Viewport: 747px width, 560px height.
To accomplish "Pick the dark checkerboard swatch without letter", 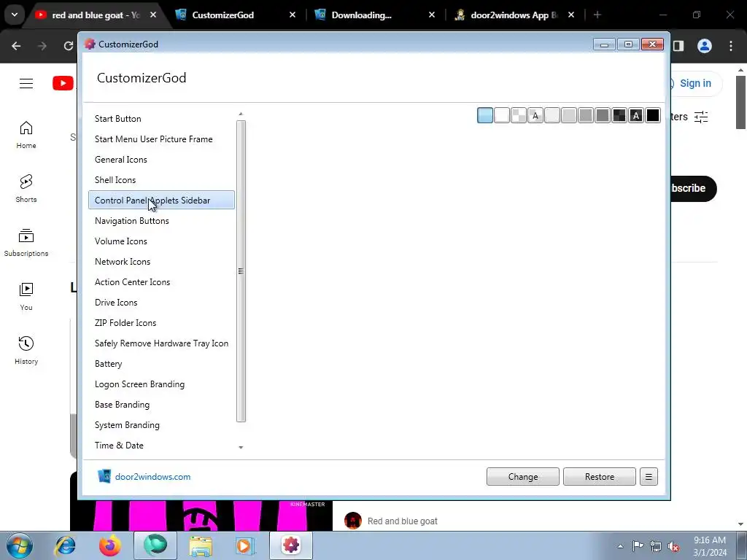I will (619, 116).
